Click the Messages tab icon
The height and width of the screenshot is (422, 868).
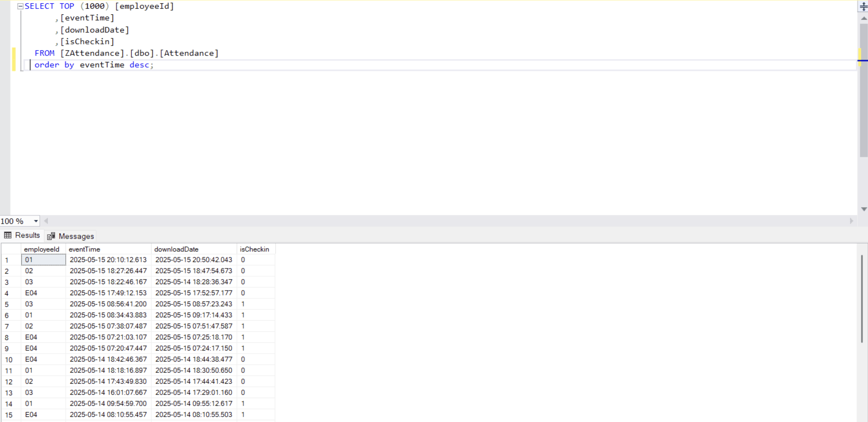(x=51, y=236)
